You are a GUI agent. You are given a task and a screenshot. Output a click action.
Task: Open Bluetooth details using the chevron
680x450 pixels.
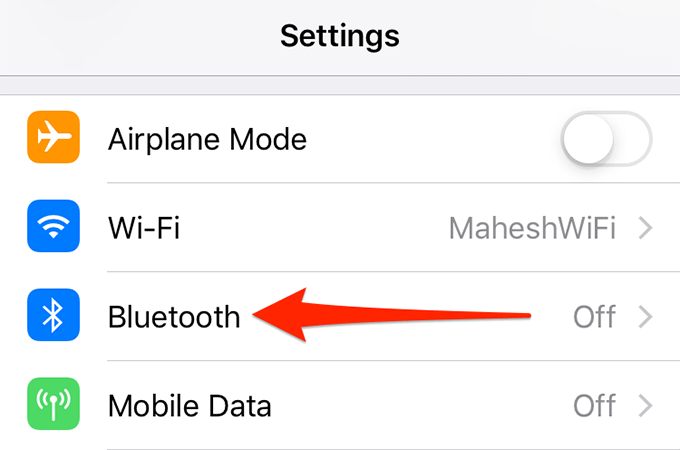point(646,317)
